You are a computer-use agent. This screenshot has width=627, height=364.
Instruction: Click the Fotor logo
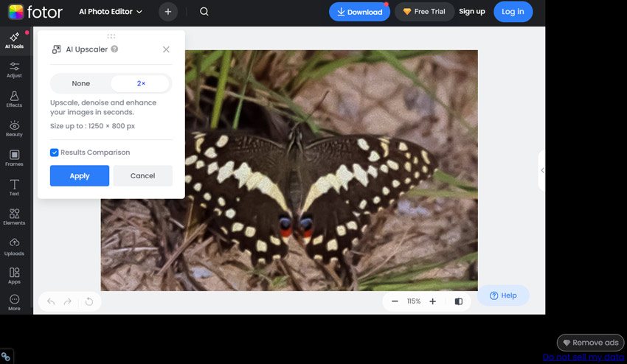[x=35, y=12]
